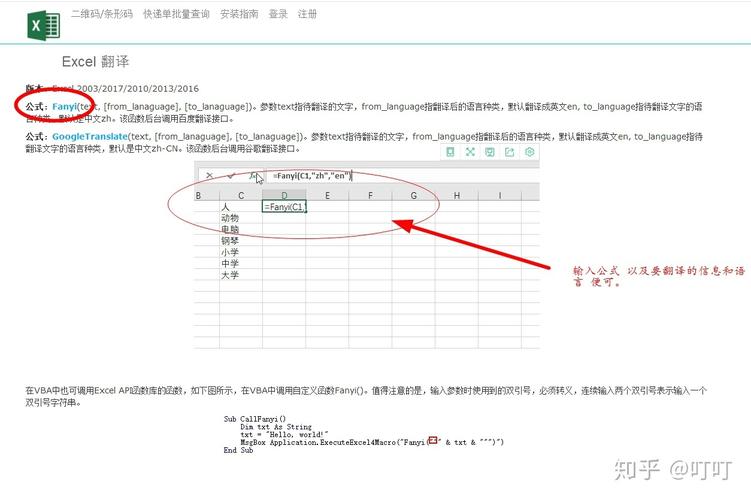
Task: Select column header I
Action: click(500, 195)
